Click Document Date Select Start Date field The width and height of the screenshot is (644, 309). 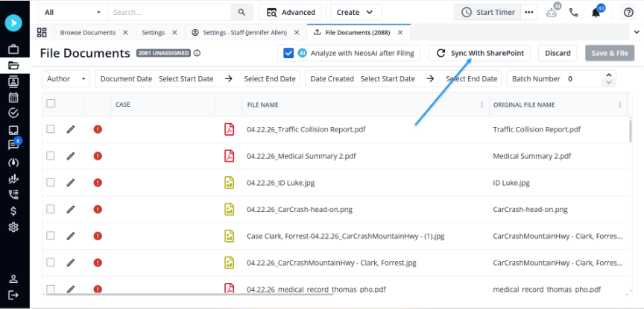pyautogui.click(x=186, y=78)
